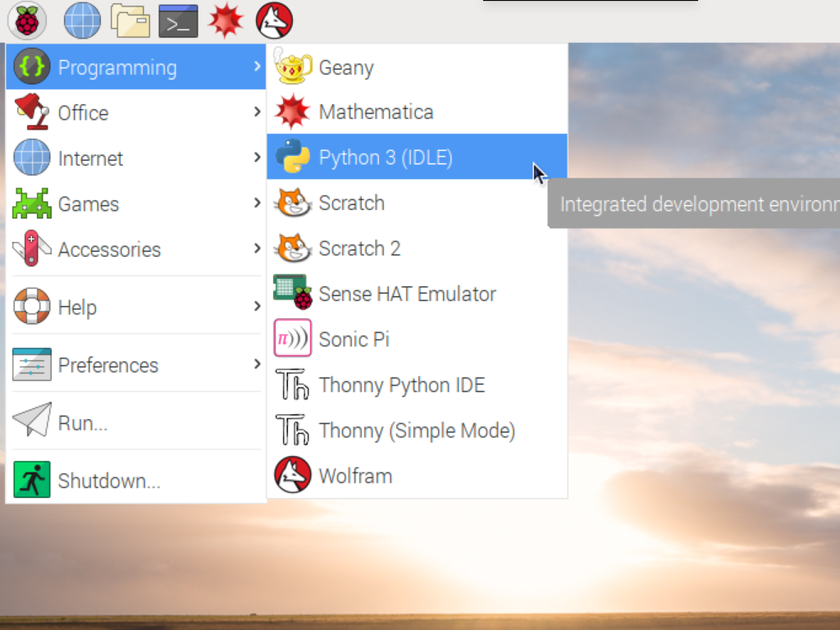
Task: Launch Sense HAT Emulator
Action: (417, 294)
